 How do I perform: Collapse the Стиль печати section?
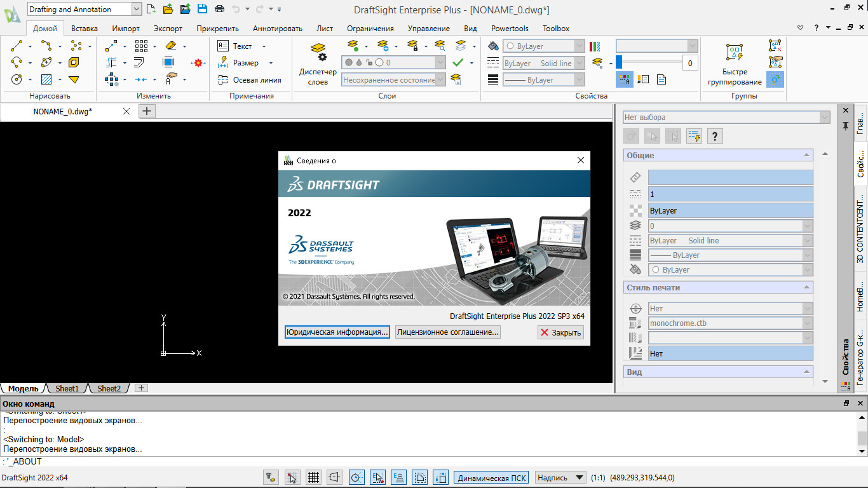[x=807, y=287]
